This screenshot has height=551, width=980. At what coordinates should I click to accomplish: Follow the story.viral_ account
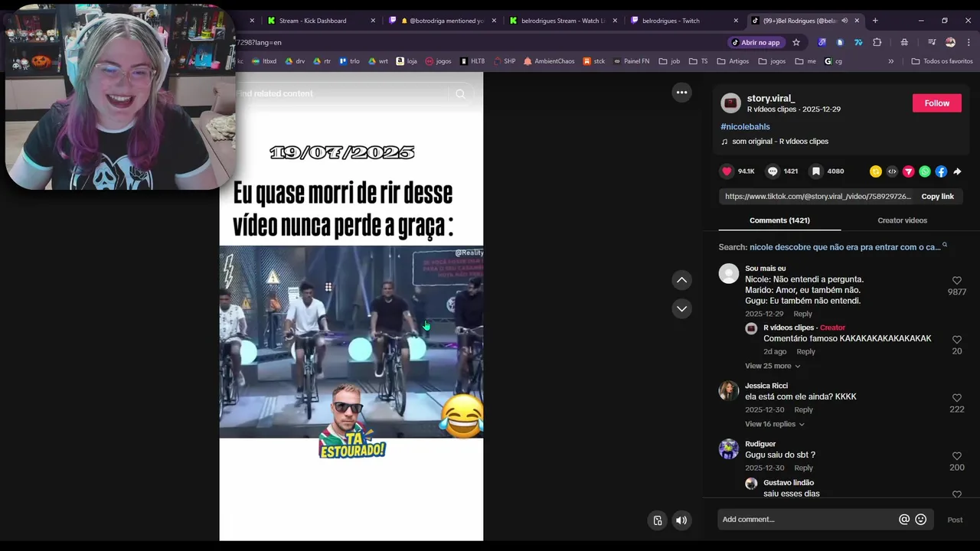(936, 103)
